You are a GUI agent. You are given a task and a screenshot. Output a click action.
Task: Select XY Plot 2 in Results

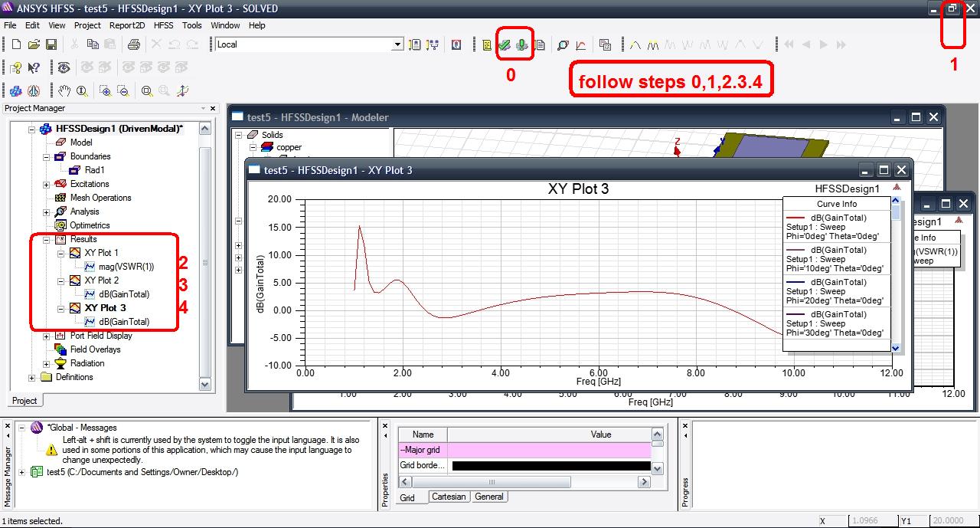(101, 280)
